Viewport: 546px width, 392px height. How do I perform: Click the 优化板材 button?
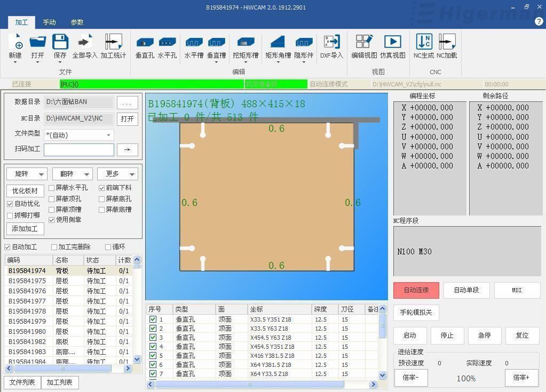tap(25, 191)
